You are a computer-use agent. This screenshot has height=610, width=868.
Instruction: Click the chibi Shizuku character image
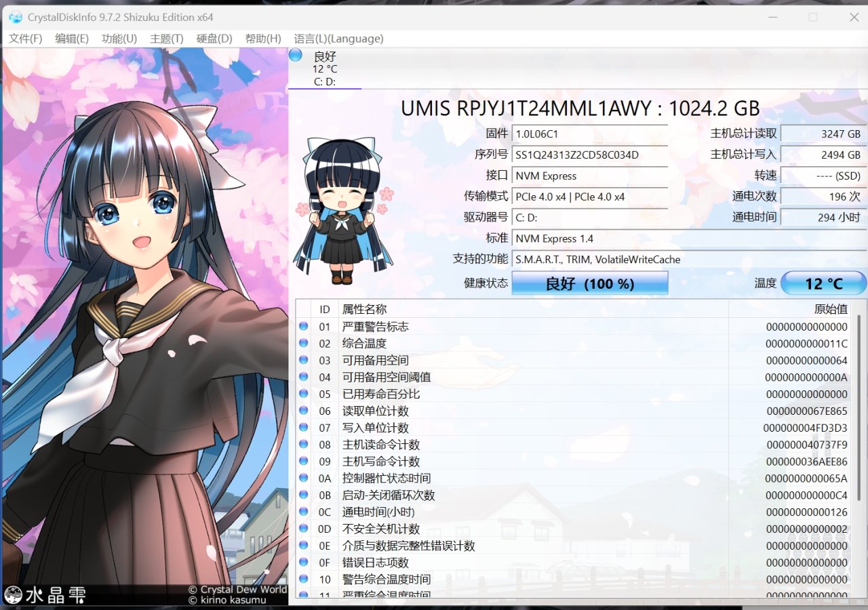[x=344, y=210]
